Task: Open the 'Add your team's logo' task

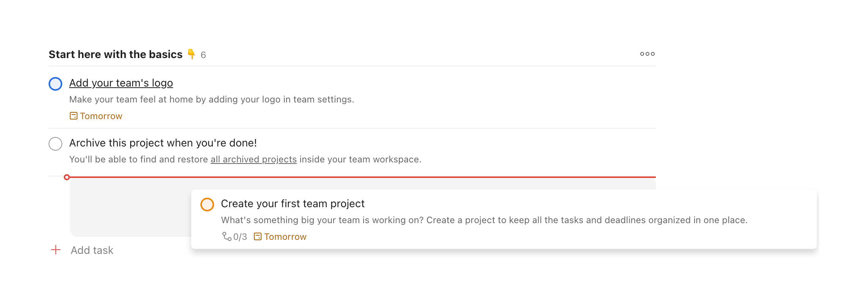Action: pyautogui.click(x=121, y=83)
